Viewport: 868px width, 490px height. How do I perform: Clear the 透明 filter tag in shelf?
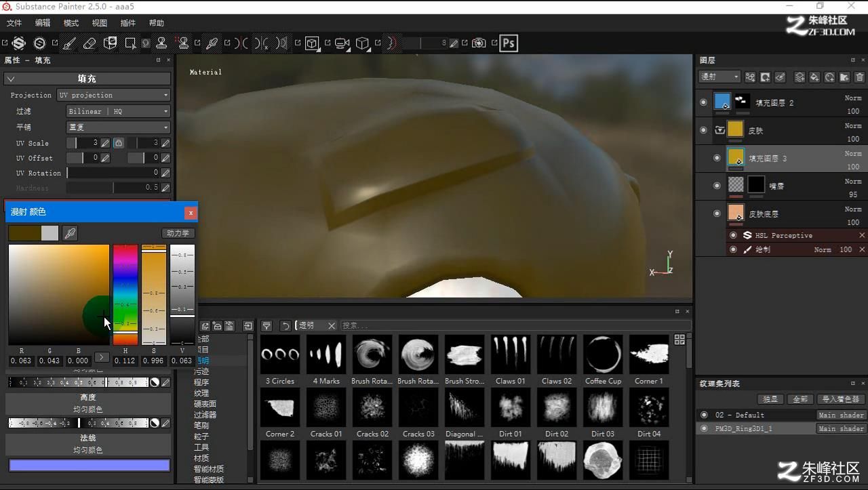[x=332, y=326]
